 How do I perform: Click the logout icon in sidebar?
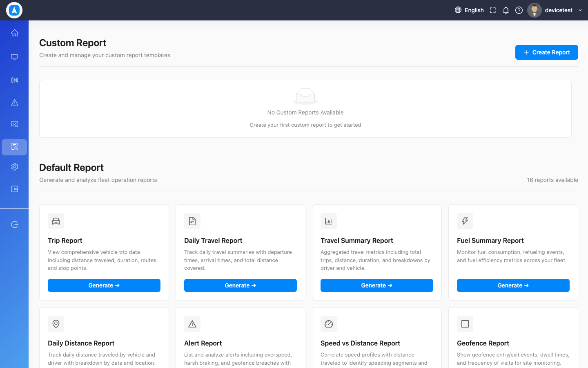point(15,224)
